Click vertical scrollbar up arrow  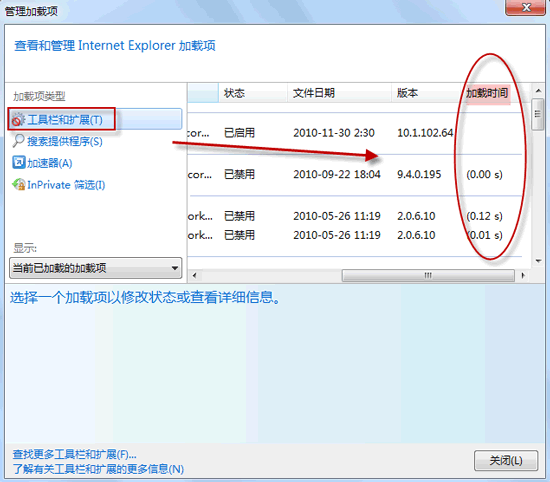tap(538, 91)
